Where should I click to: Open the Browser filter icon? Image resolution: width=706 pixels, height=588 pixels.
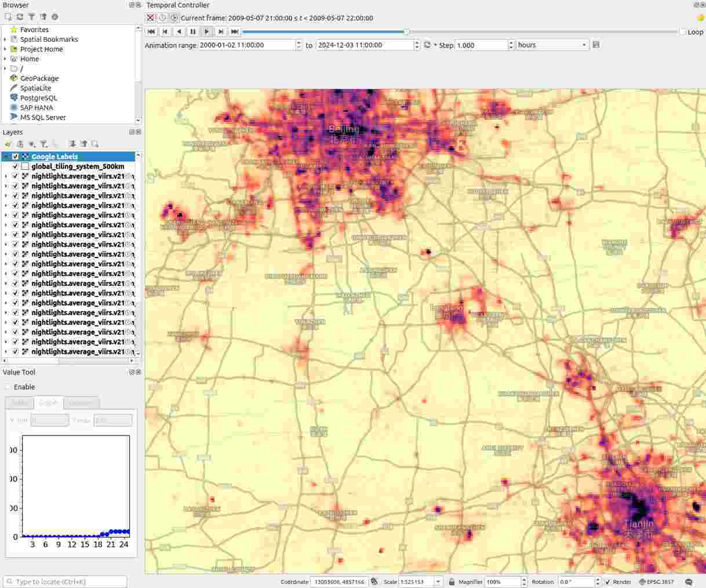[x=31, y=17]
